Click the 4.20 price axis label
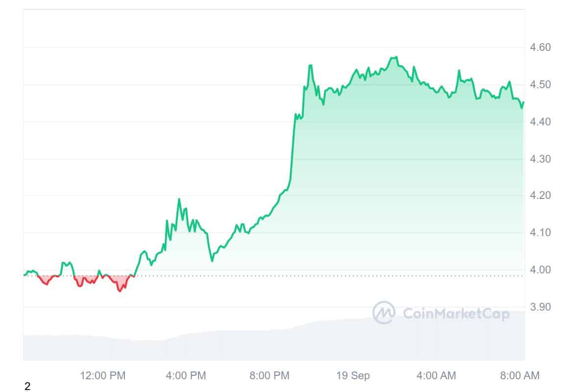 [541, 196]
